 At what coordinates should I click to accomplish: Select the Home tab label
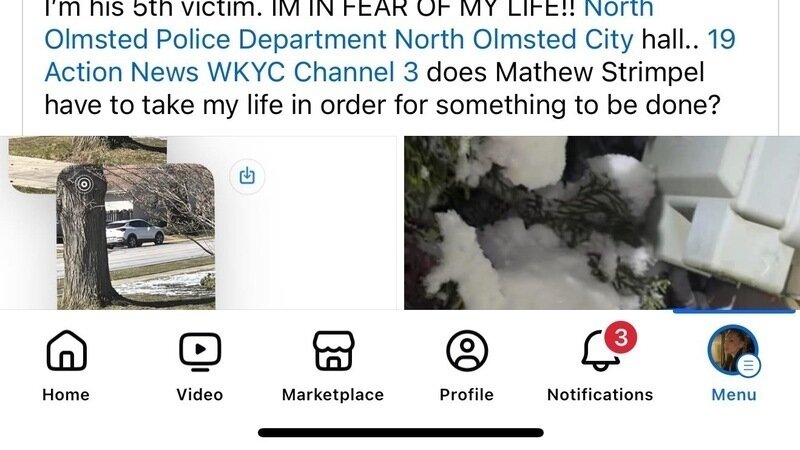[x=66, y=394]
